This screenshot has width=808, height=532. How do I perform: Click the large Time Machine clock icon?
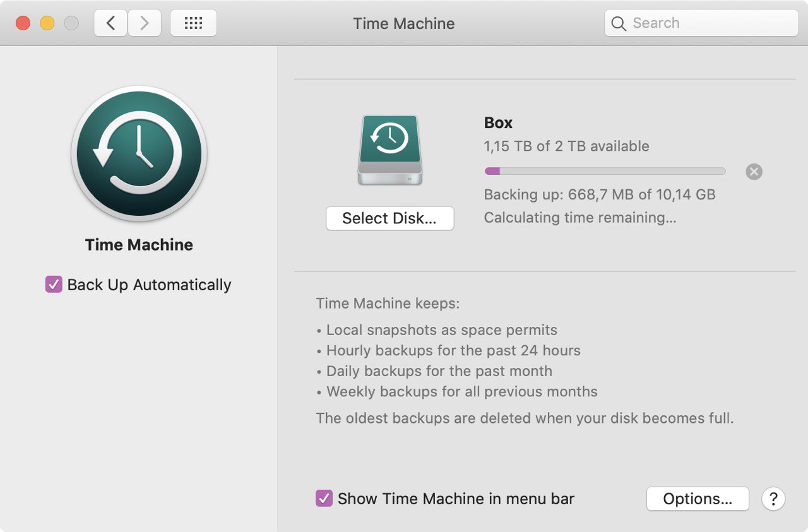[139, 153]
